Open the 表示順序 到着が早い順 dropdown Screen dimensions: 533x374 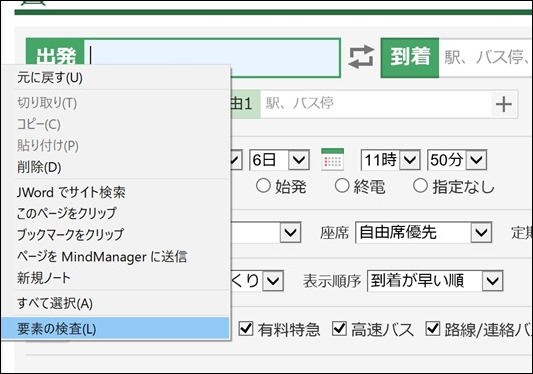click(435, 281)
